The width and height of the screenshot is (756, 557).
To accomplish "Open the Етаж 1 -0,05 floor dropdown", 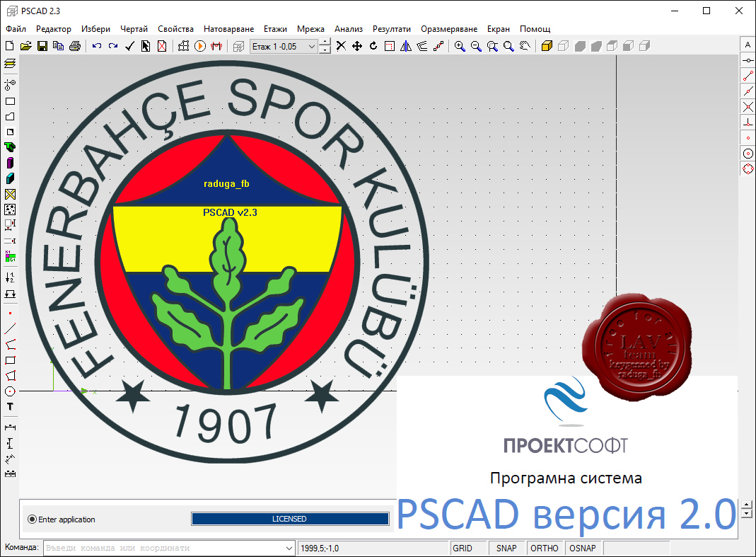I will (x=284, y=46).
